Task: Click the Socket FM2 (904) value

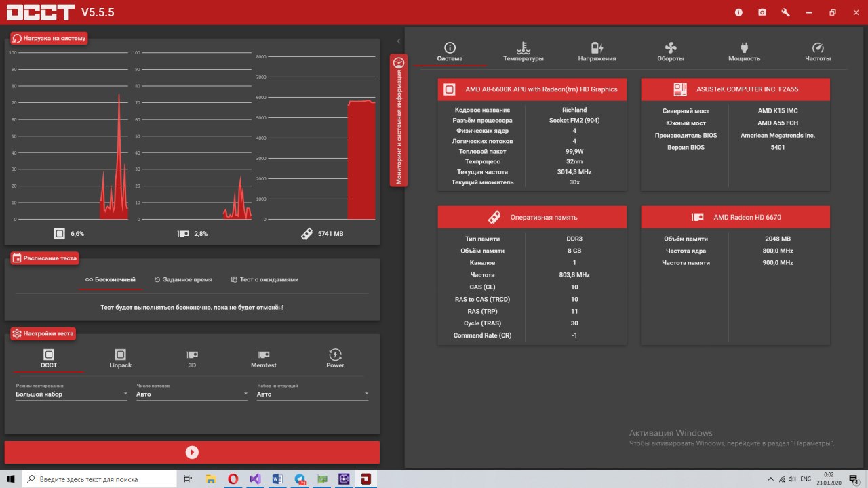Action: tap(574, 120)
